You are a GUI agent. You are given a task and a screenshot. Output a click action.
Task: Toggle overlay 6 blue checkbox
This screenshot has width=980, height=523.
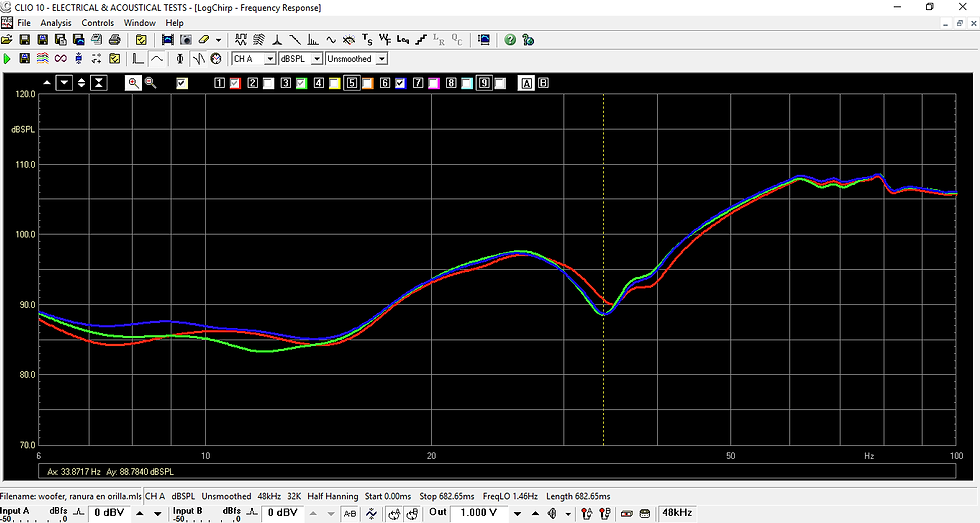click(x=401, y=83)
